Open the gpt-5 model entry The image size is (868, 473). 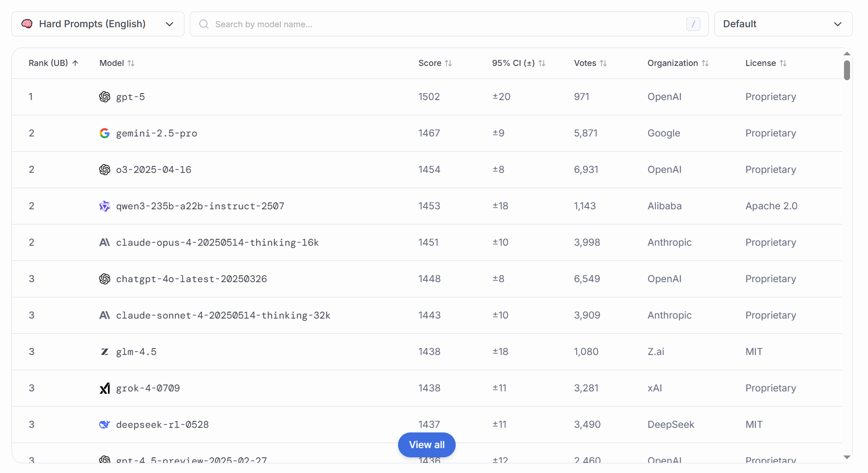tap(131, 97)
